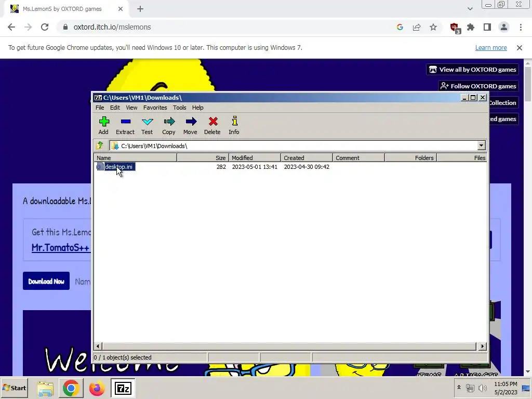Click the Google icon in address bar

(400, 27)
